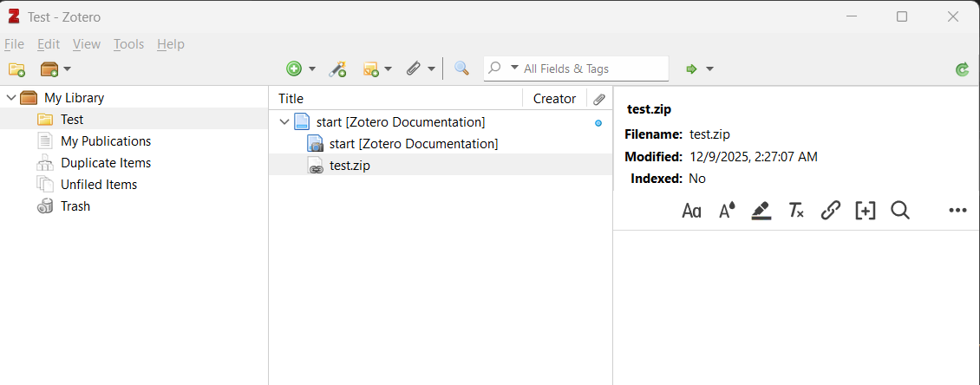This screenshot has height=385, width=980.
Task: Select My Library in the collections pane
Action: pos(74,98)
